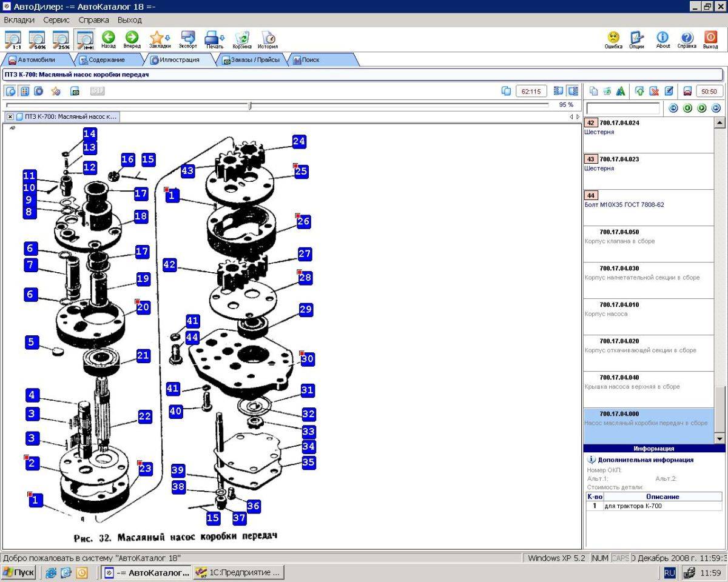
Task: Click the copy part icon in parts panel
Action: tap(593, 91)
